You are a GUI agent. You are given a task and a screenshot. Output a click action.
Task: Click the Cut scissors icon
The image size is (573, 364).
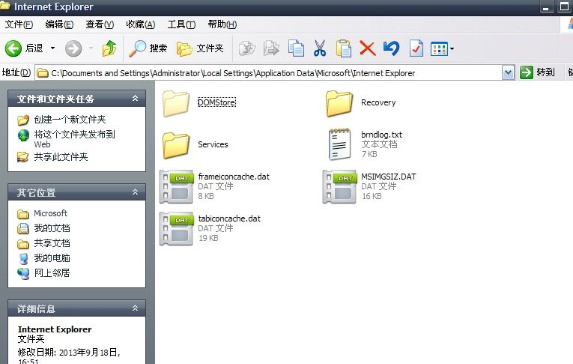tap(320, 48)
